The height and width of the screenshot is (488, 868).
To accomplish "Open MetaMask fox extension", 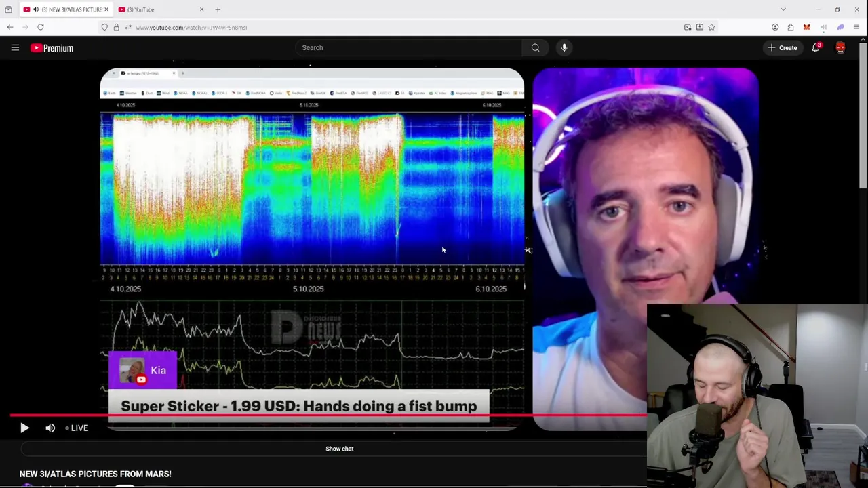I will (x=807, y=27).
